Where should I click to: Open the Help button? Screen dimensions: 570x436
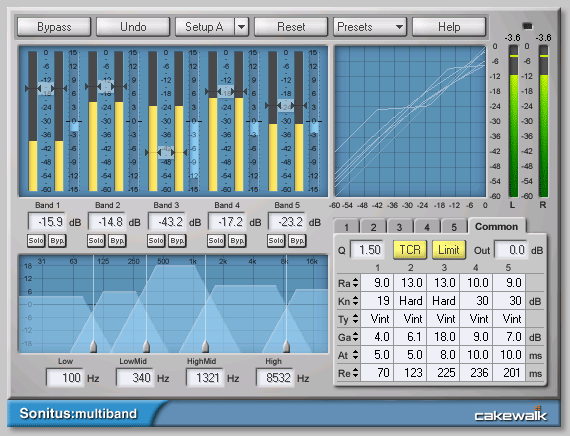click(x=449, y=27)
